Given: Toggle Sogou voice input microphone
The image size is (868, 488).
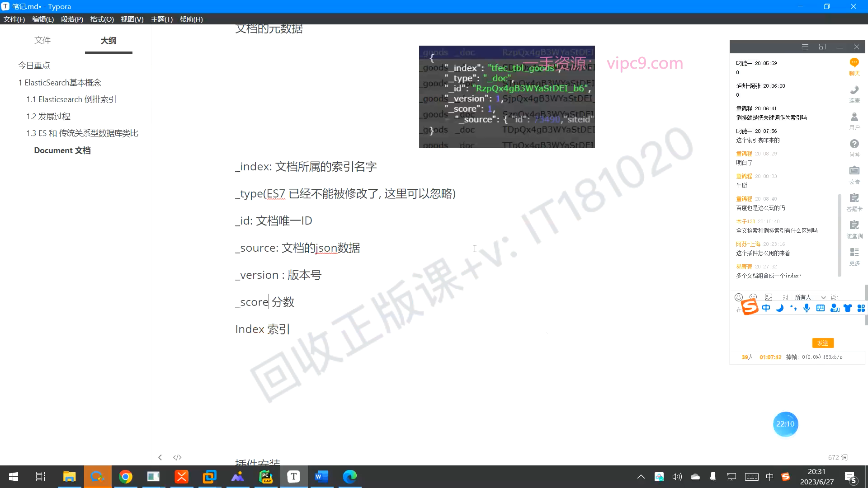Looking at the screenshot, I should tap(807, 308).
